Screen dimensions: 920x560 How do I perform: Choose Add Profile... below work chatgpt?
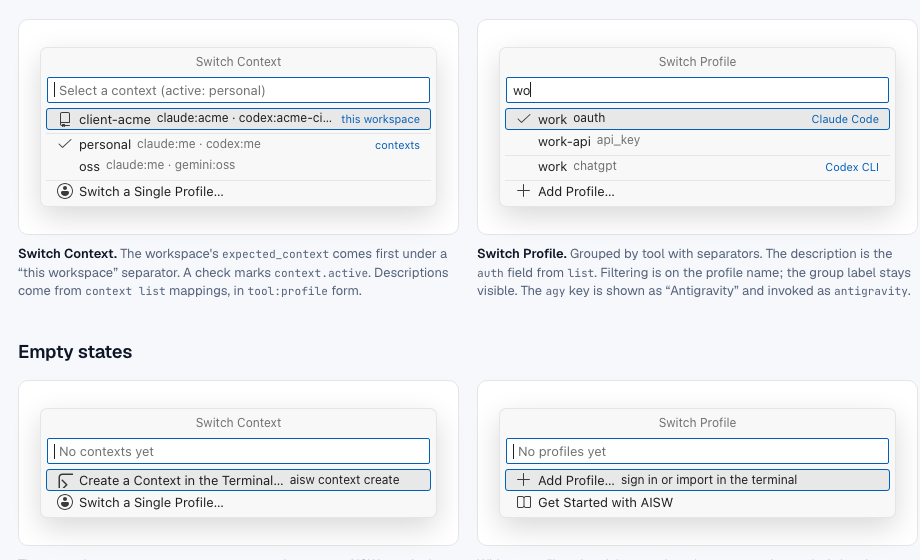(697, 191)
